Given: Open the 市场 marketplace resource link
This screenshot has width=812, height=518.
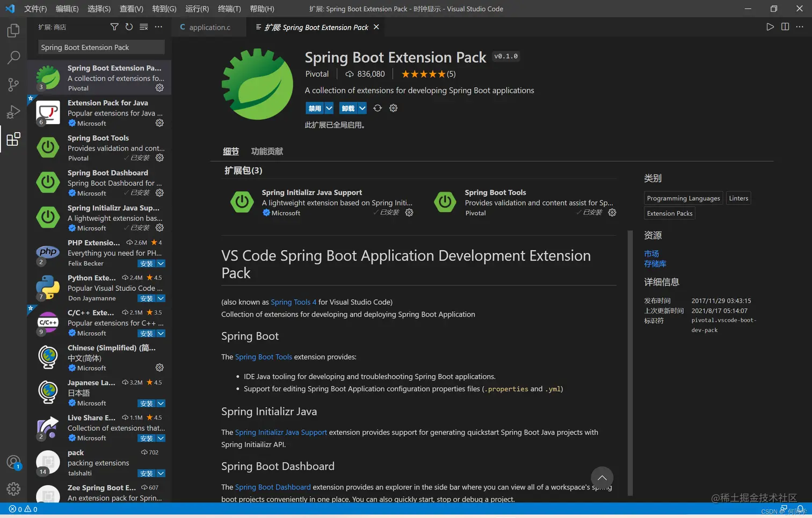Looking at the screenshot, I should (651, 254).
